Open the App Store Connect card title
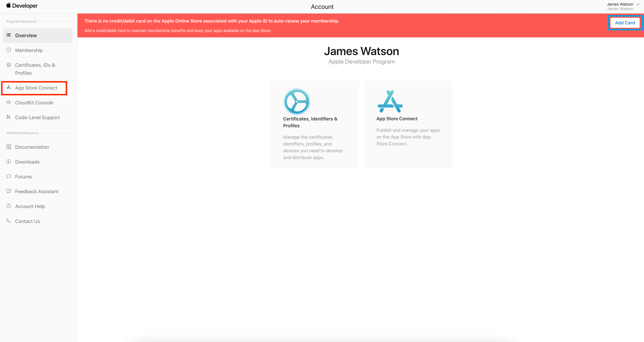Image resolution: width=644 pixels, height=342 pixels. tap(397, 119)
